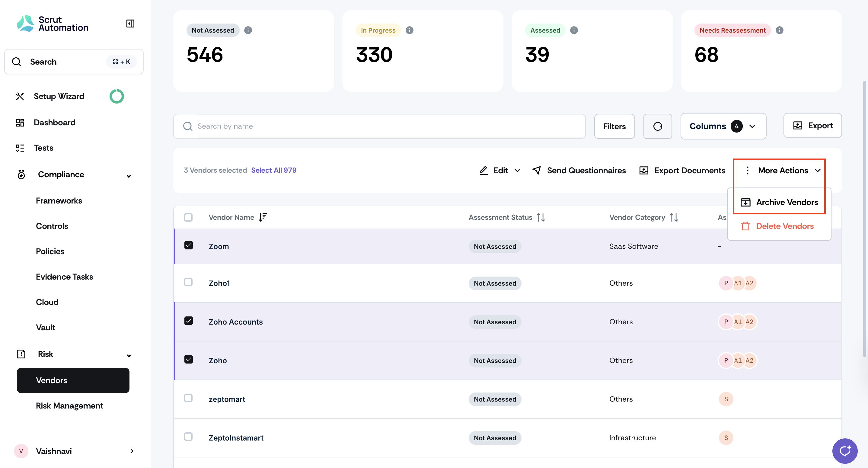
Task: Click the In Progress 330 card
Action: [x=423, y=51]
